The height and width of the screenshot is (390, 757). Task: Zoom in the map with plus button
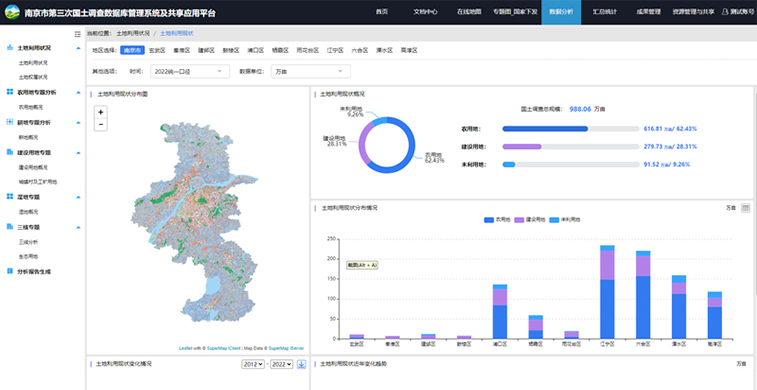[x=100, y=112]
